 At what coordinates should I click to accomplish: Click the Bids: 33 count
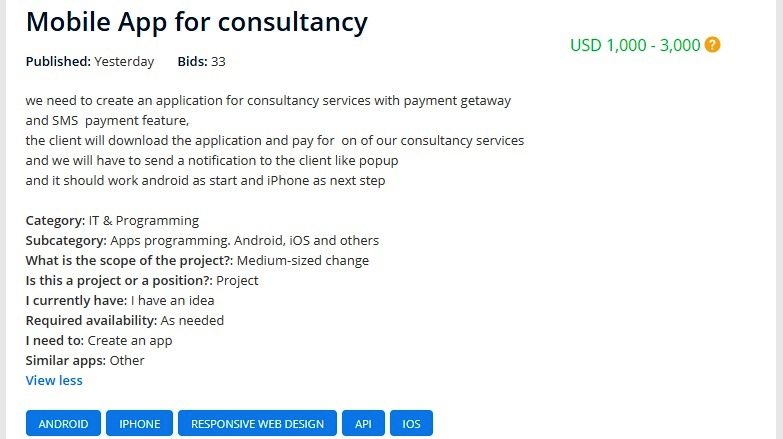(x=201, y=62)
